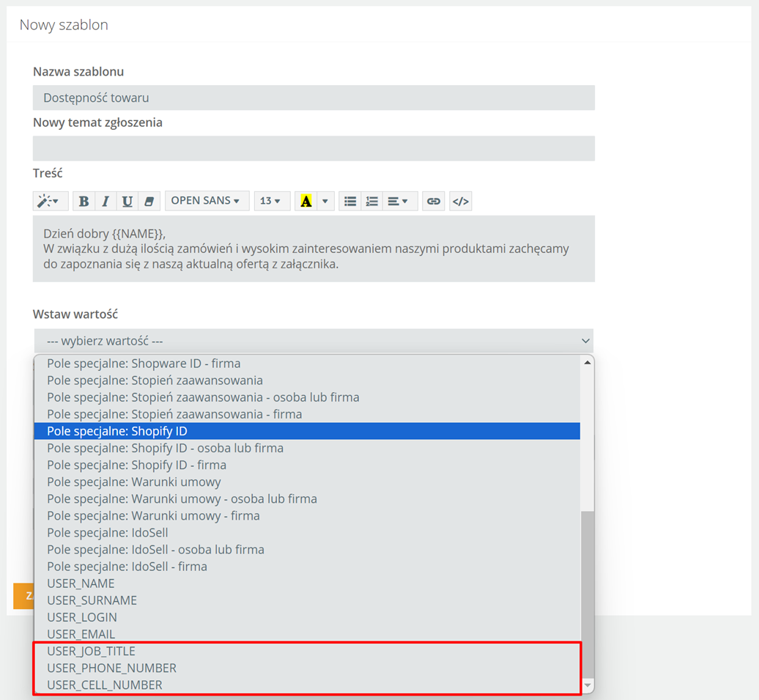Choose USER_PHONE_NUMBER from the list
The image size is (759, 700).
(x=307, y=668)
